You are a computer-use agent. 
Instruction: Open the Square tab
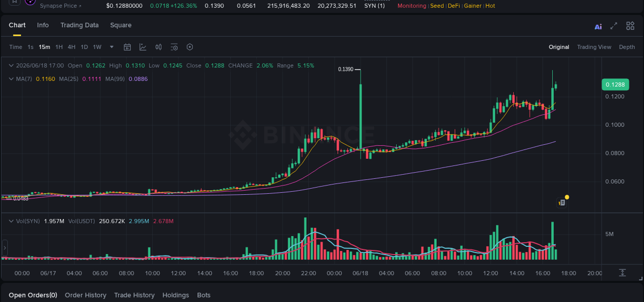click(121, 25)
